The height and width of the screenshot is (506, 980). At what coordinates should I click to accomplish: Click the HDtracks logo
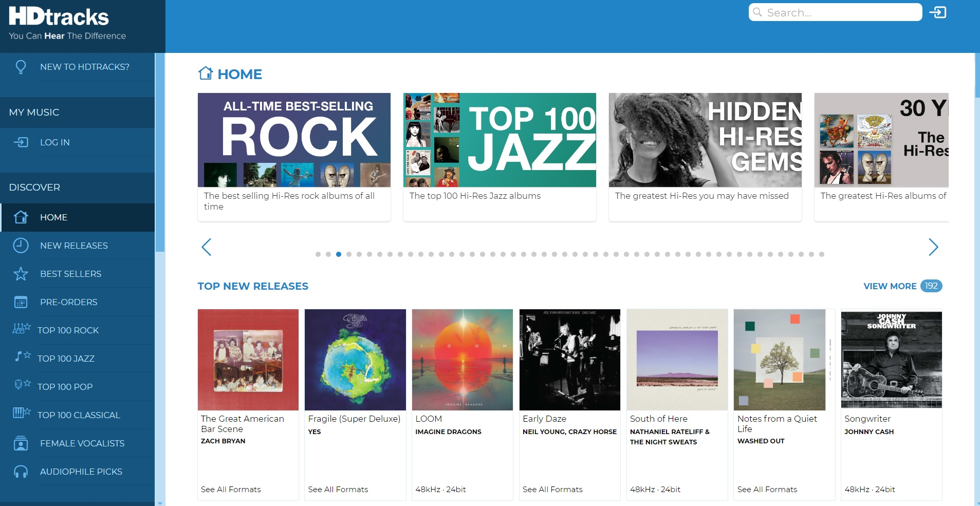[x=67, y=23]
